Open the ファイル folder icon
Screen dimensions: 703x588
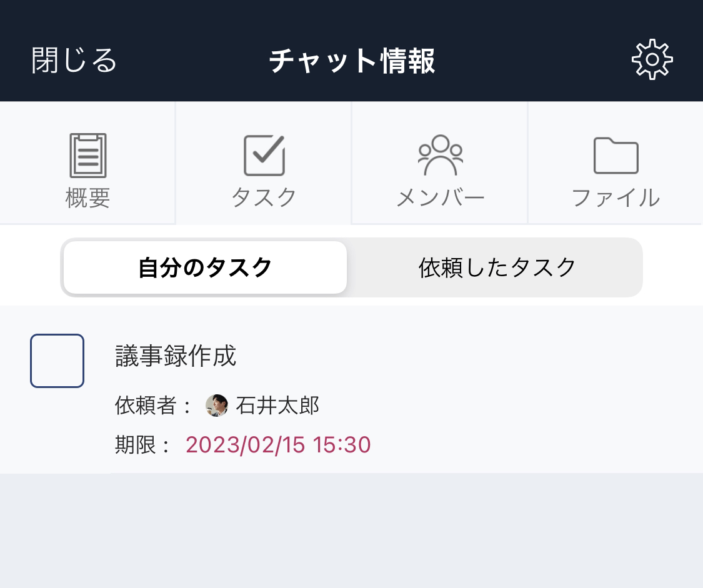[616, 154]
